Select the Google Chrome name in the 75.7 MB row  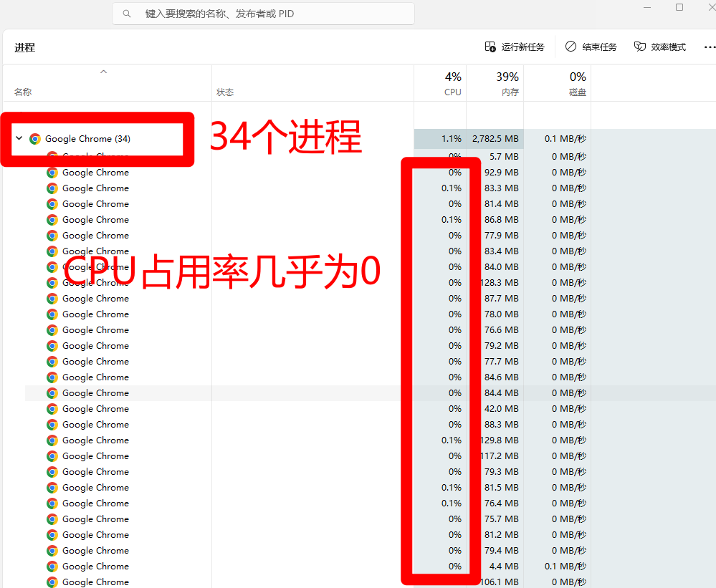pyautogui.click(x=95, y=519)
